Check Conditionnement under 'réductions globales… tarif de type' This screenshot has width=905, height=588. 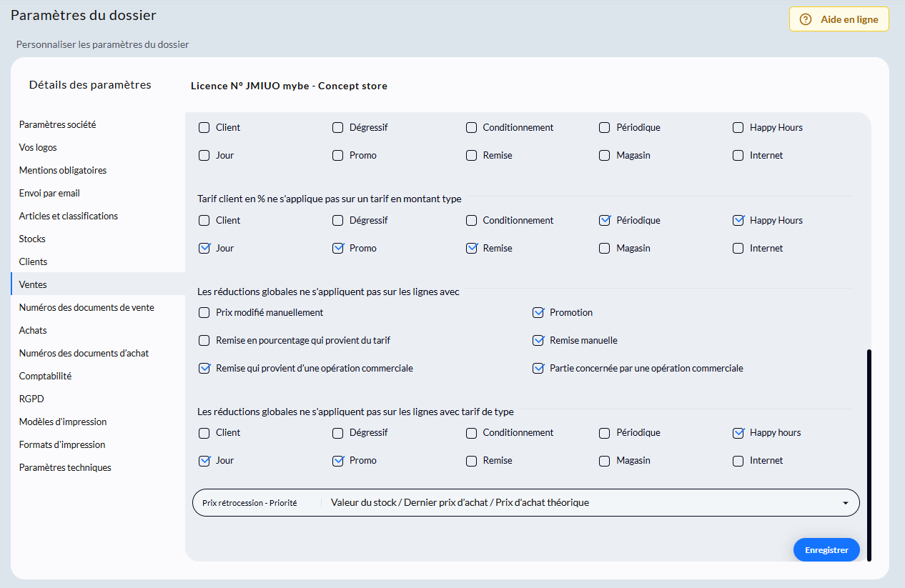coord(471,432)
